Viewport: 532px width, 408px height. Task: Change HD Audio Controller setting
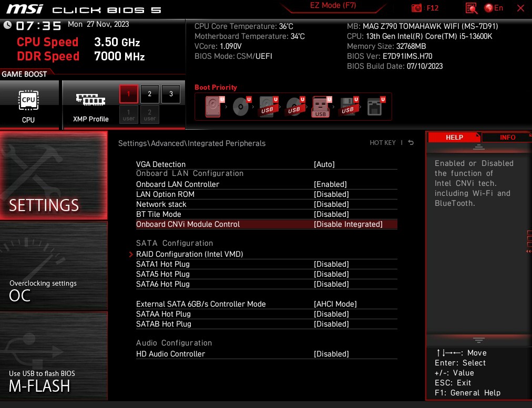pos(267,354)
